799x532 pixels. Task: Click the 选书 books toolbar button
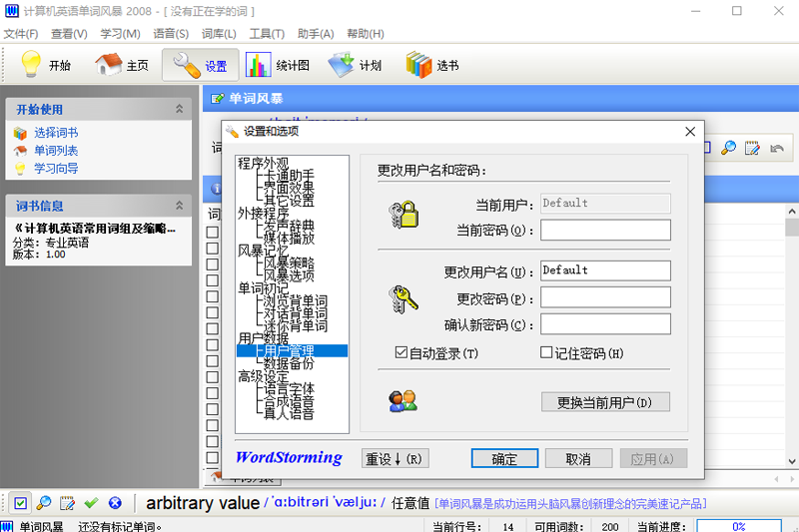click(432, 65)
